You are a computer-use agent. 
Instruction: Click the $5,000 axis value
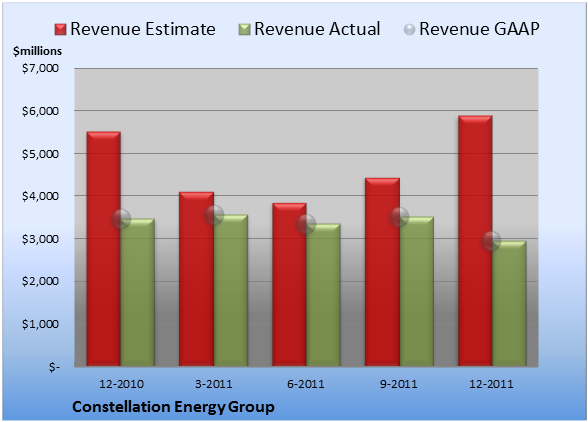pyautogui.click(x=40, y=154)
